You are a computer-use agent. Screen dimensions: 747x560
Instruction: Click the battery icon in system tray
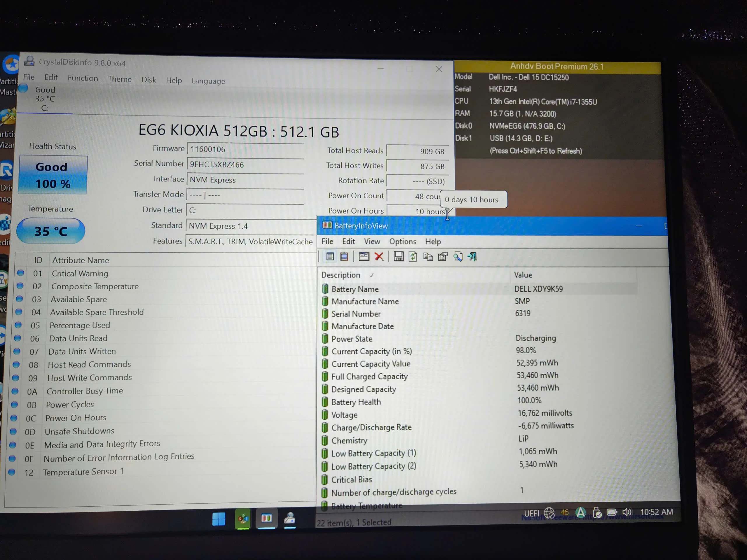(612, 512)
